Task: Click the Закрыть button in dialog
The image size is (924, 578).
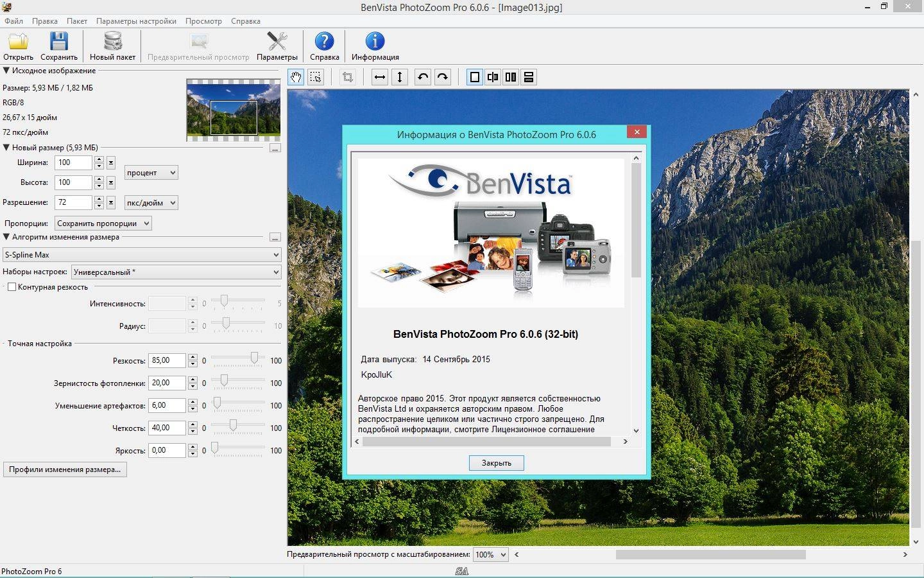Action: (497, 463)
